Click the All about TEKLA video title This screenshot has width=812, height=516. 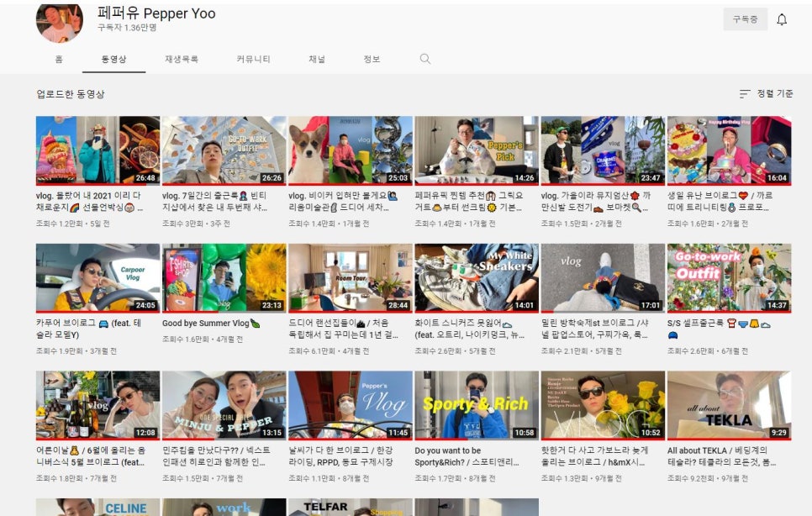point(721,456)
